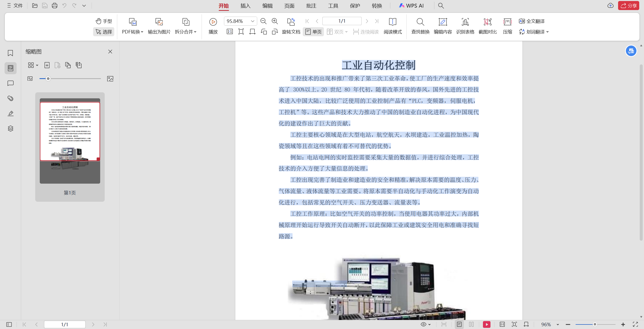Viewport: 644px width, 329px height.
Task: Expand the 拆分合并 split-merge dropdown
Action: 185,32
